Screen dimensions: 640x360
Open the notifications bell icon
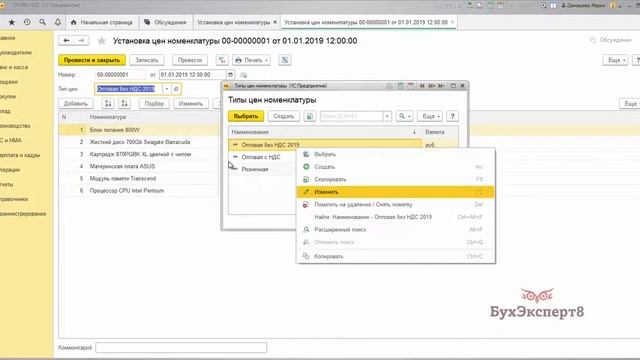pyautogui.click(x=58, y=22)
